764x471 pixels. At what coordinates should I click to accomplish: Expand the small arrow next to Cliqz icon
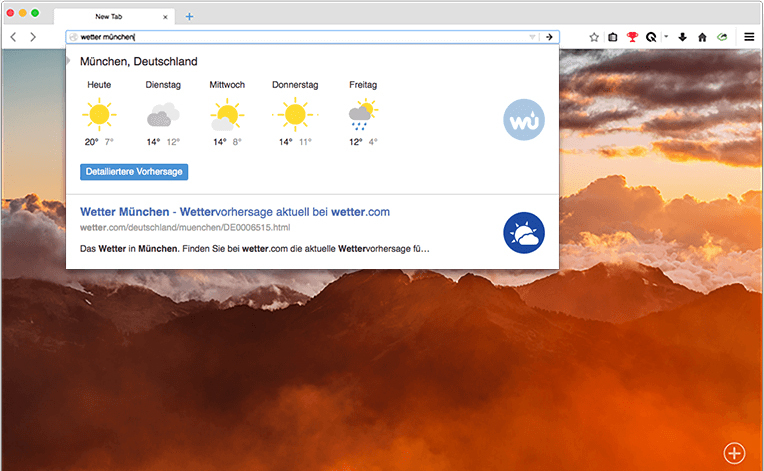[666, 37]
